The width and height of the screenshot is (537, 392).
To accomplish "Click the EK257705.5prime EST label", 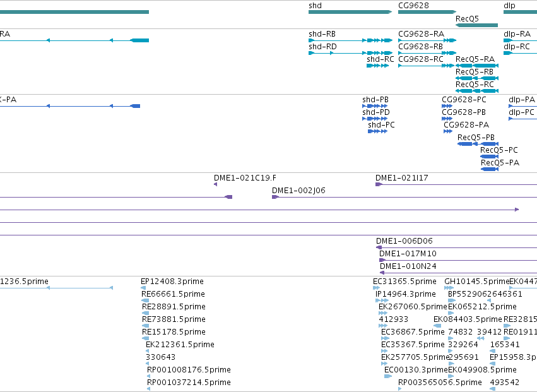I will pyautogui.click(x=415, y=358).
